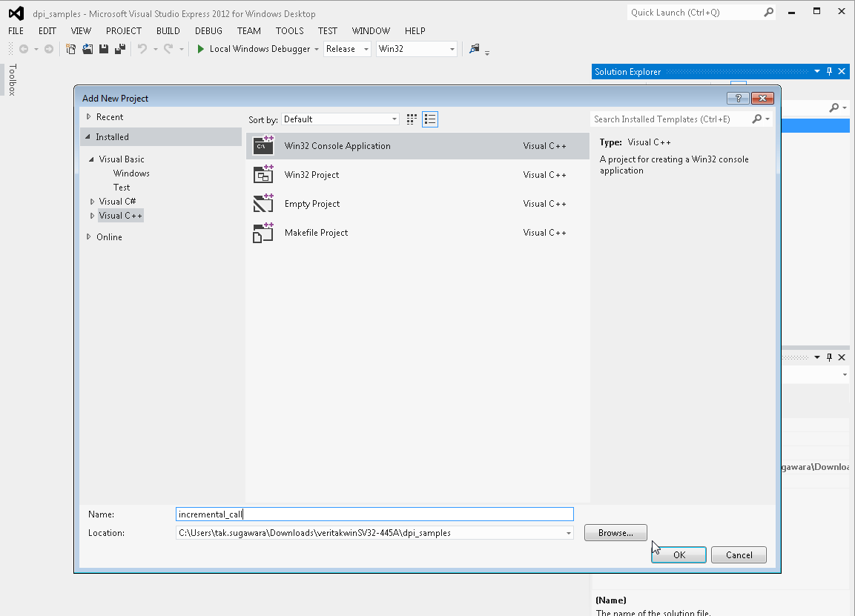
Task: Select the Makefile Project template row text
Action: click(x=316, y=233)
